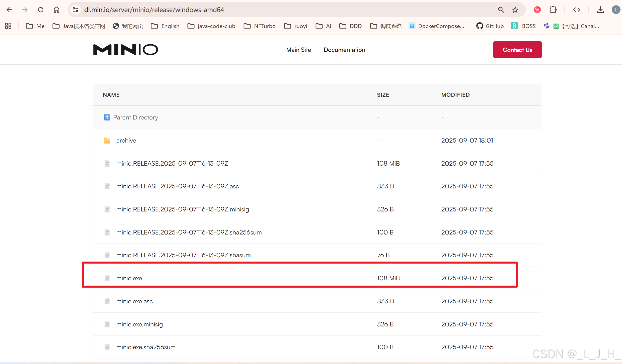Click the Parent Directory up-arrow icon
This screenshot has height=364, width=622.
pos(107,117)
